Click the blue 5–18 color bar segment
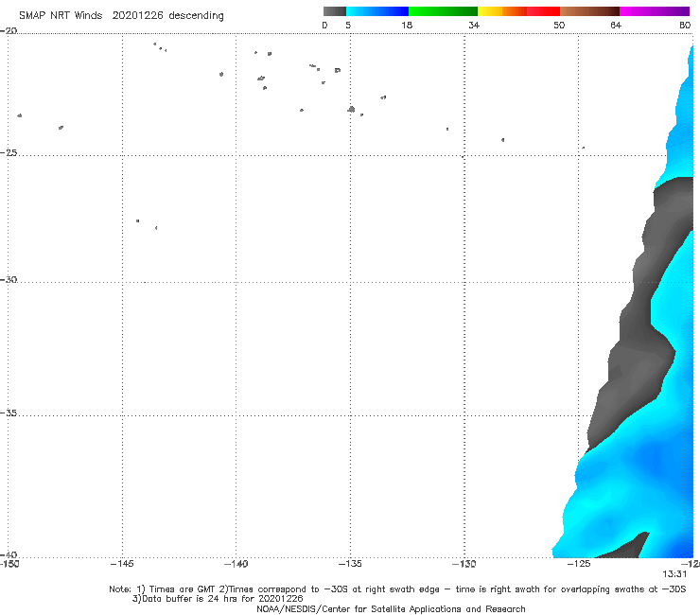Viewport: 700px width, 615px height. pyautogui.click(x=377, y=11)
